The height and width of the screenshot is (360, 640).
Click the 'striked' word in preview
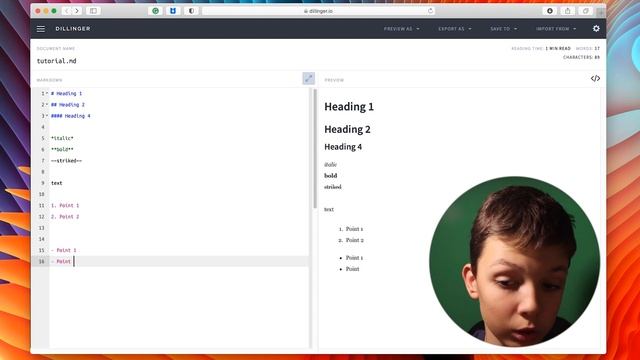point(333,187)
